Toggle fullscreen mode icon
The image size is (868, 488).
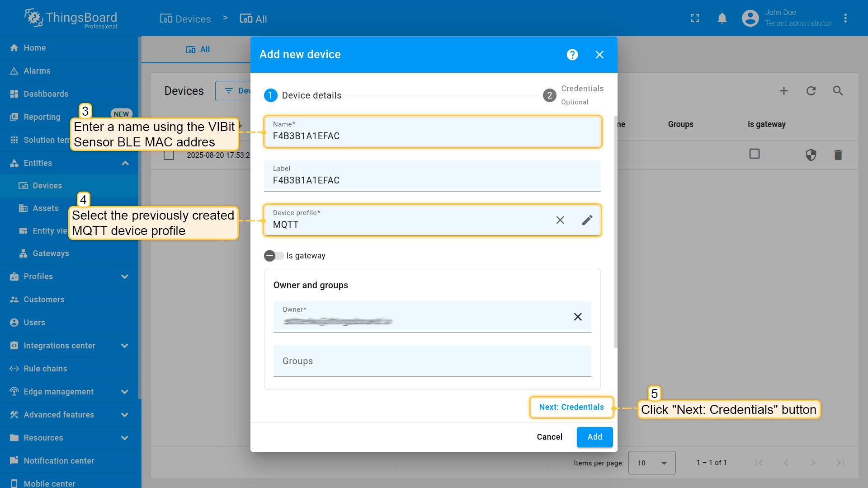(x=695, y=19)
